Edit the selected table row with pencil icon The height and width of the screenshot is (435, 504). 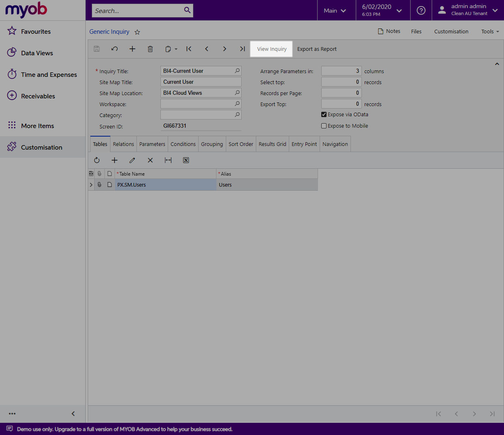pyautogui.click(x=132, y=160)
